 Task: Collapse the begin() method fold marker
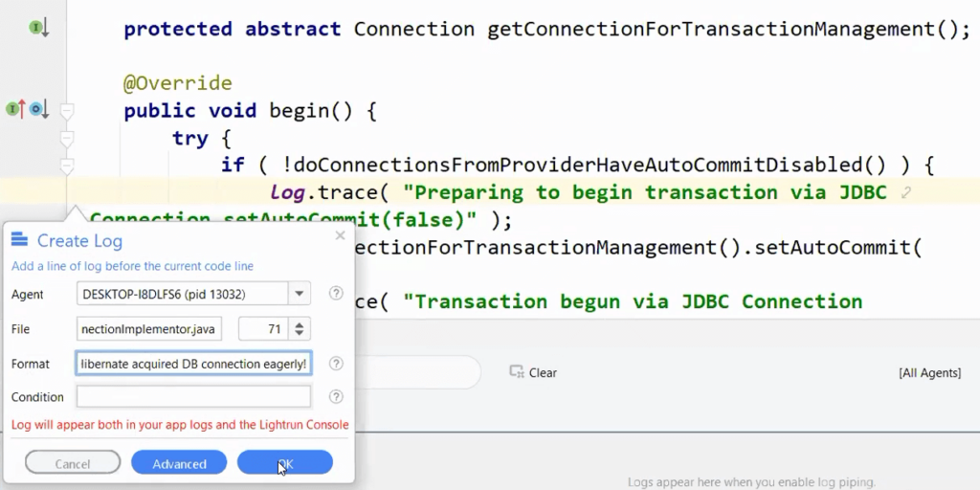(67, 111)
